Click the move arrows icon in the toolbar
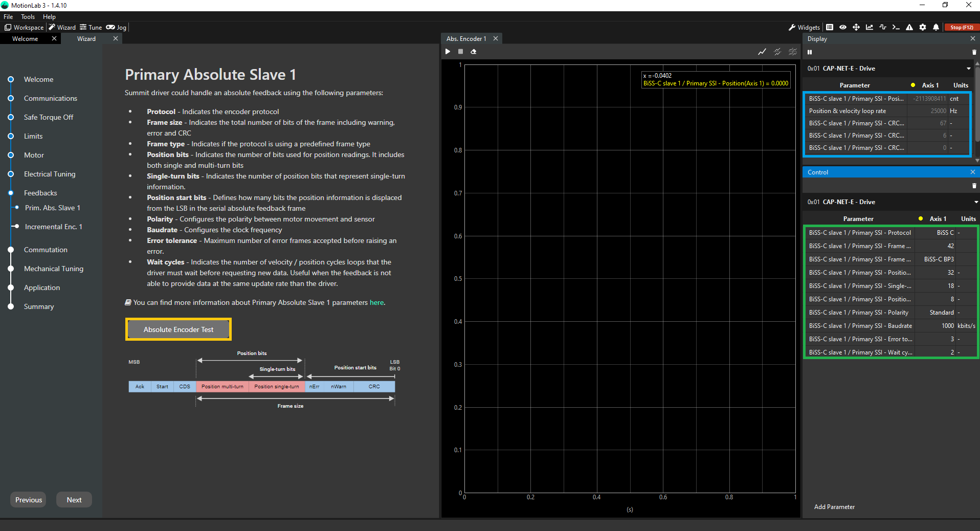Image resolution: width=980 pixels, height=531 pixels. pyautogui.click(x=856, y=28)
